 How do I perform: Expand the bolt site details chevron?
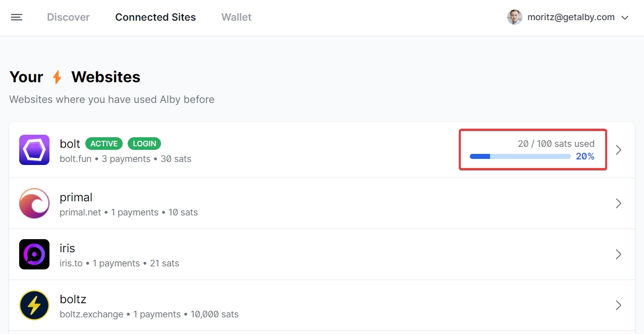(618, 150)
